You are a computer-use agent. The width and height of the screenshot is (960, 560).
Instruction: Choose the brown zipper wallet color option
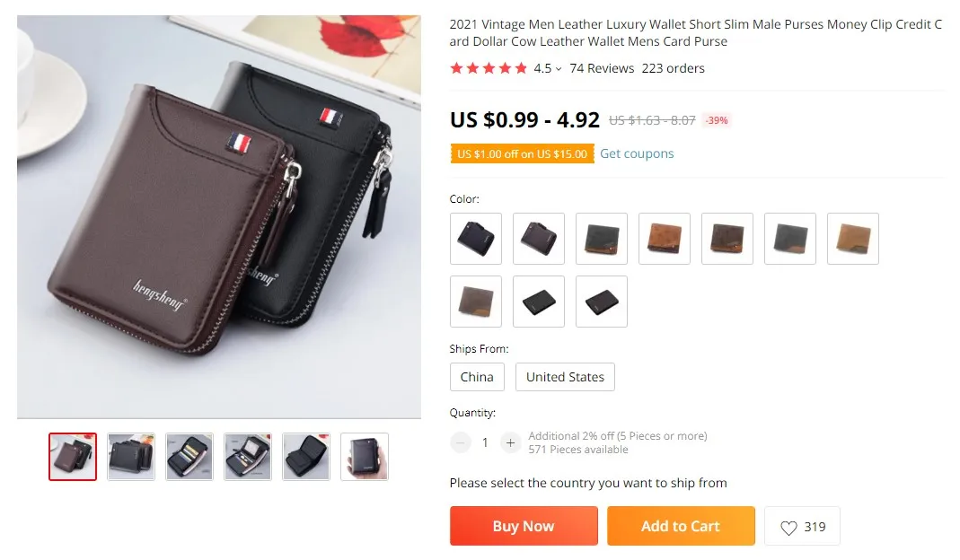(x=539, y=239)
